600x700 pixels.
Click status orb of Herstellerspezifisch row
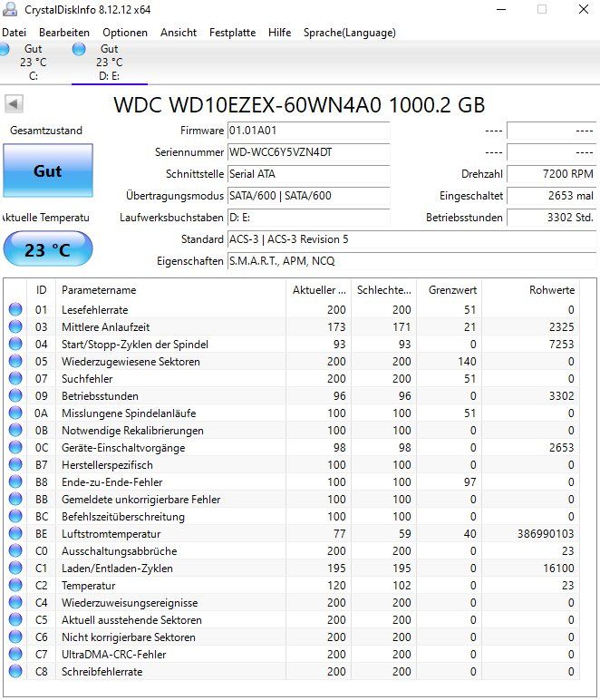15,465
